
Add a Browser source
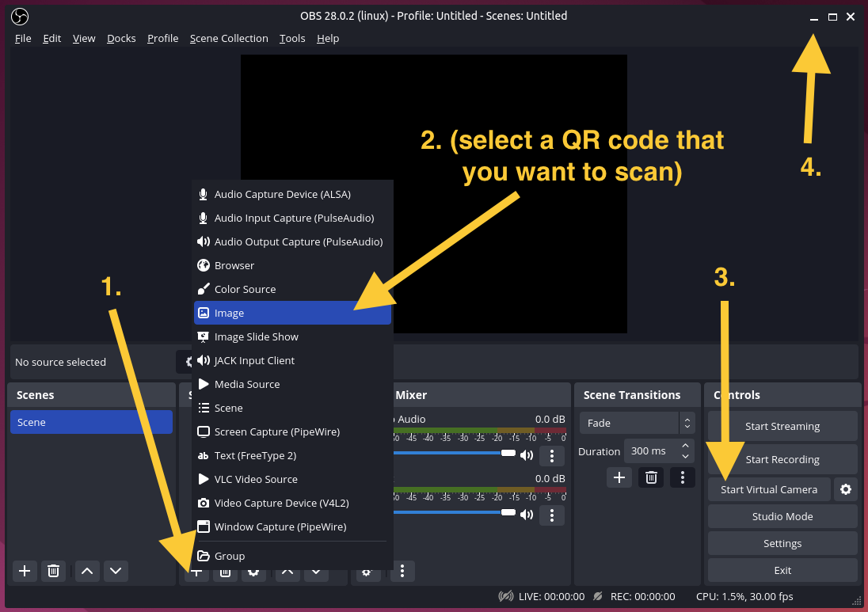click(292, 265)
